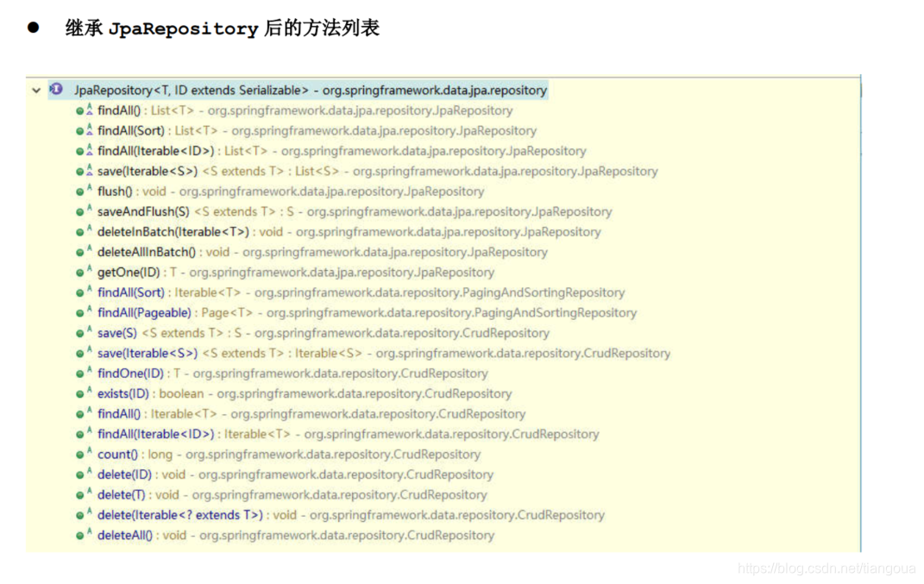Image resolution: width=924 pixels, height=584 pixels.
Task: Select the delete(ID) : void method
Action: pos(295,474)
